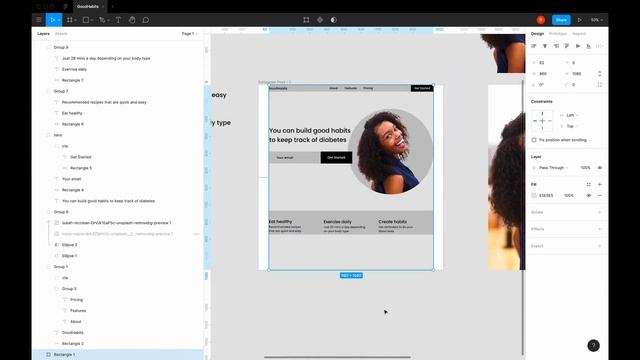640x360 pixels.
Task: Click the horizontal canvas scrollbar
Action: pyautogui.click(x=337, y=357)
